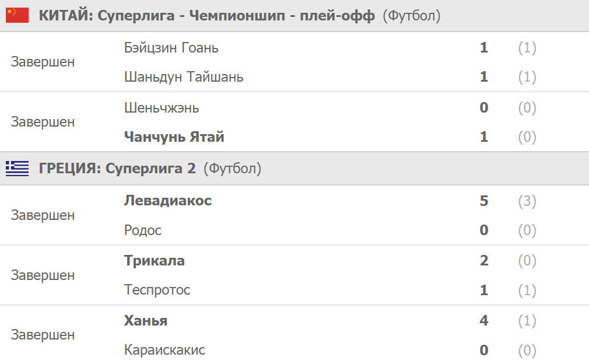Click the China flag icon
The image size is (589, 364).
pyautogui.click(x=17, y=16)
